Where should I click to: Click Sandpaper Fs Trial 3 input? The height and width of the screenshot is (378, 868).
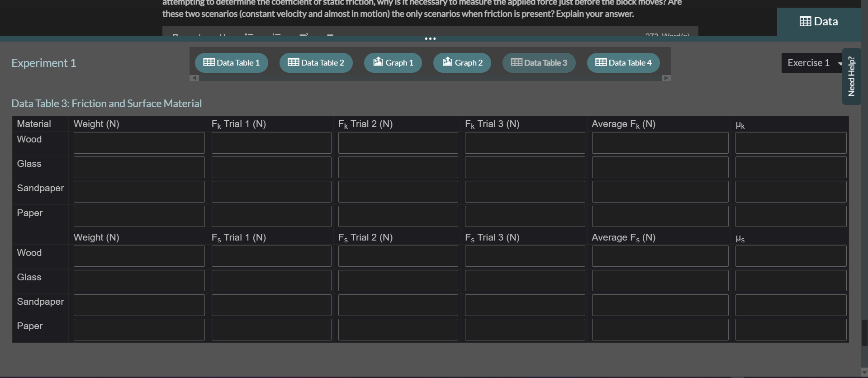click(525, 305)
